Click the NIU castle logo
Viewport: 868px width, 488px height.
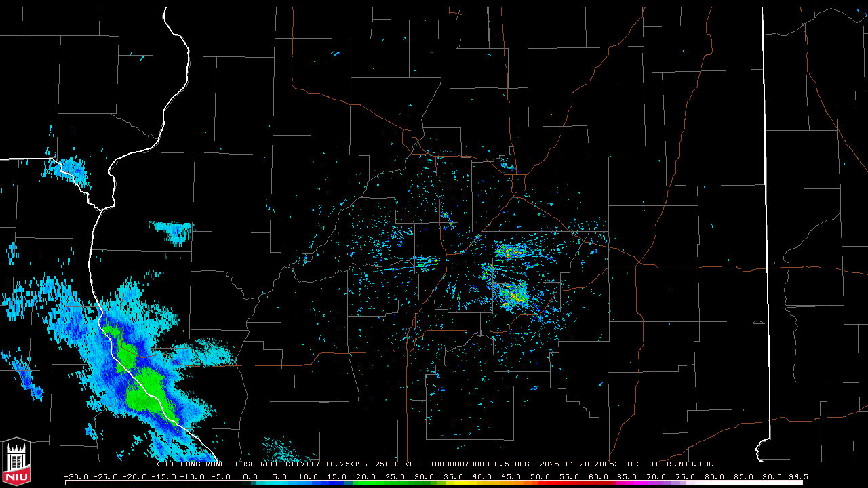coord(16,462)
